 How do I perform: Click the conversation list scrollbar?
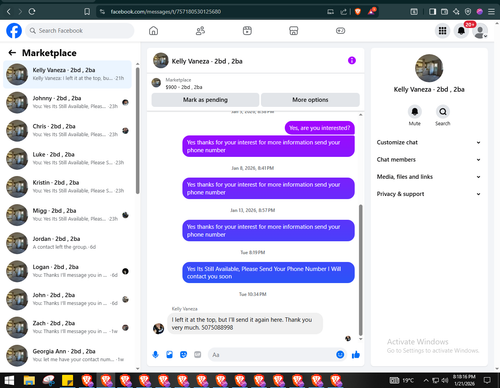coord(138,131)
